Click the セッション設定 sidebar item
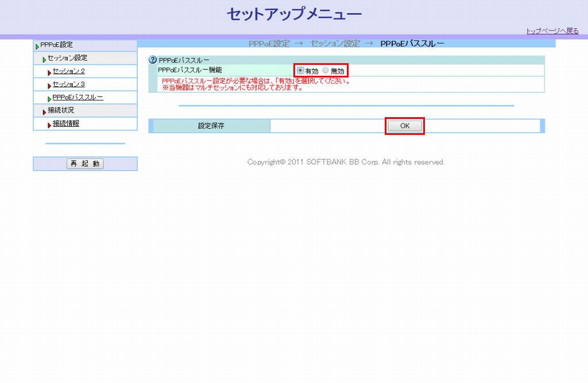The height and width of the screenshot is (383, 588). 68,58
